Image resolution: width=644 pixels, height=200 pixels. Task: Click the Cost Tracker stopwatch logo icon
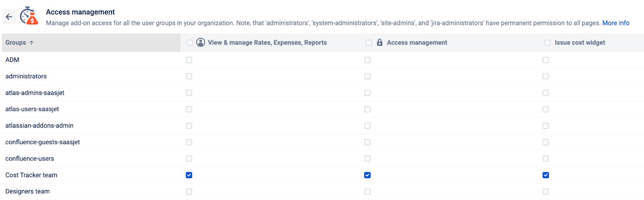[29, 16]
